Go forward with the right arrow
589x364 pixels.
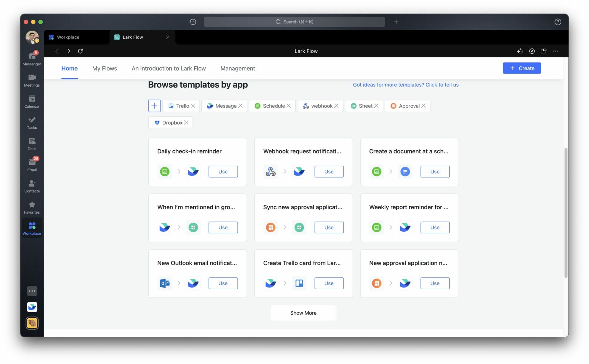(x=69, y=51)
